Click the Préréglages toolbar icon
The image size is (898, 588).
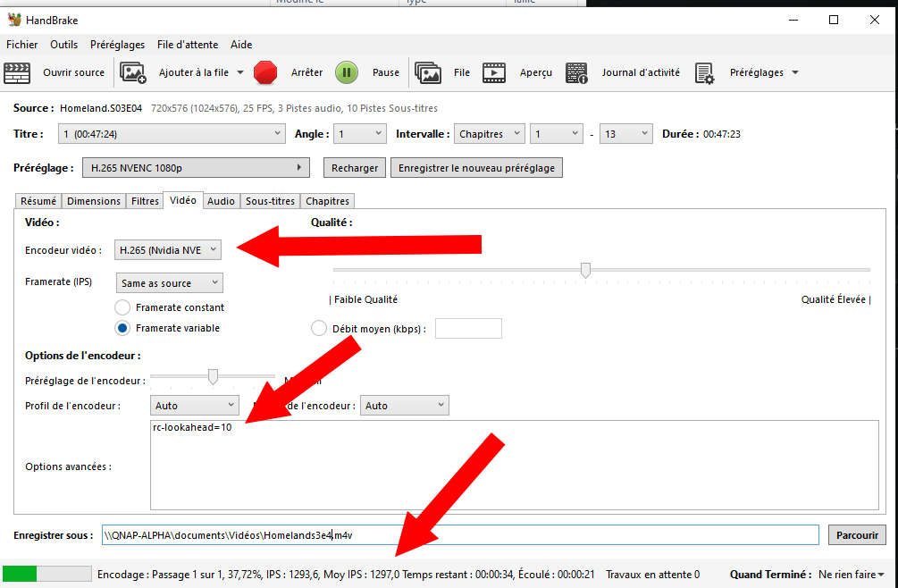[x=705, y=72]
